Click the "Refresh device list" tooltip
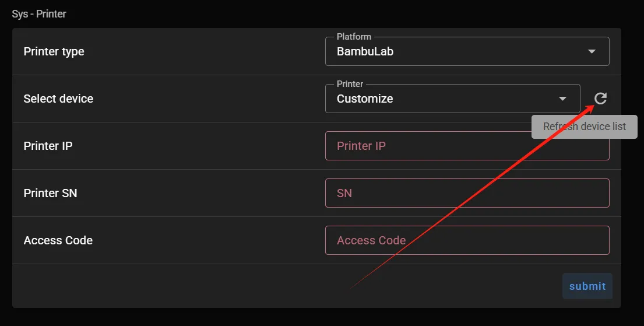The width and height of the screenshot is (644, 326). point(584,127)
